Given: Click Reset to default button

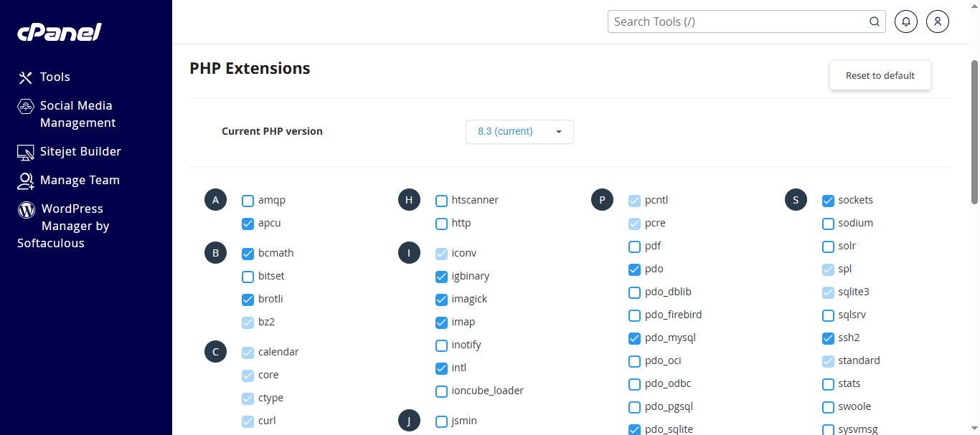Looking at the screenshot, I should [880, 75].
